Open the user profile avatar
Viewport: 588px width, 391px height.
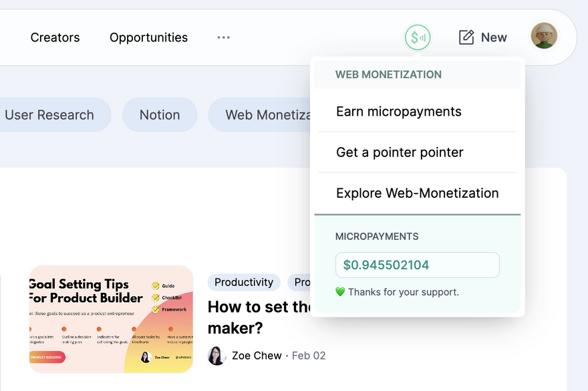point(544,35)
